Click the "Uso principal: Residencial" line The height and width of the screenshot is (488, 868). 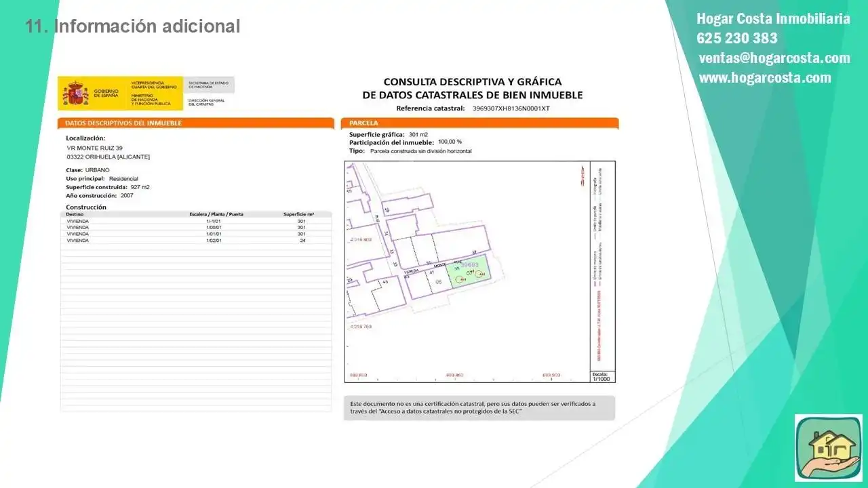tap(102, 179)
